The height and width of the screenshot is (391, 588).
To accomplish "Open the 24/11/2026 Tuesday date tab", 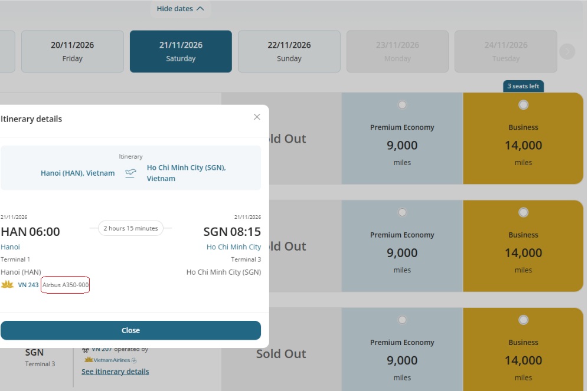I will 506,51.
